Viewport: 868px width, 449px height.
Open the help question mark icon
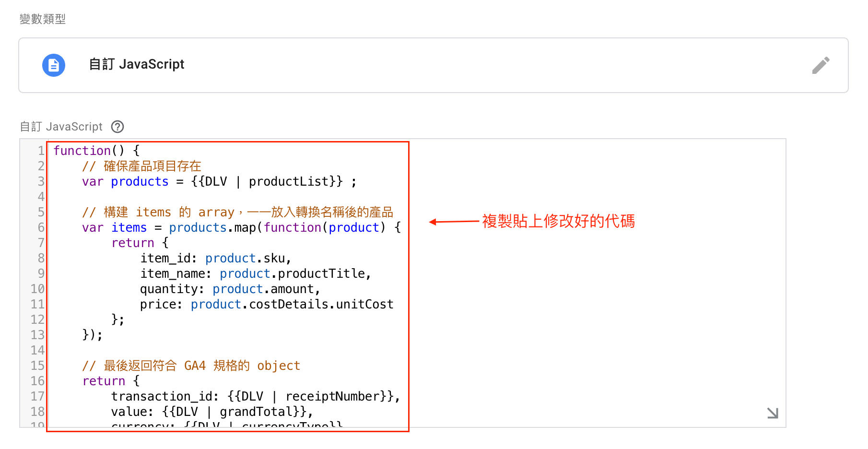(117, 127)
